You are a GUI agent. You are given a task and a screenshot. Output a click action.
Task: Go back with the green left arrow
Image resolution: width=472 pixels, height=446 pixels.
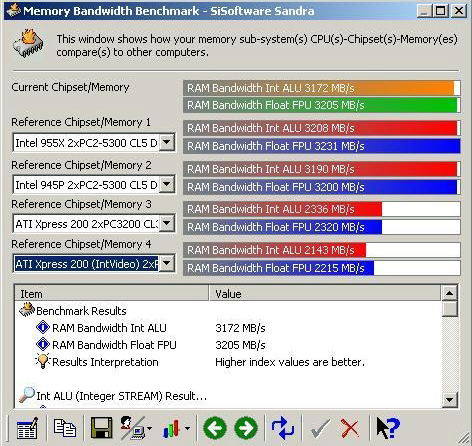215,428
